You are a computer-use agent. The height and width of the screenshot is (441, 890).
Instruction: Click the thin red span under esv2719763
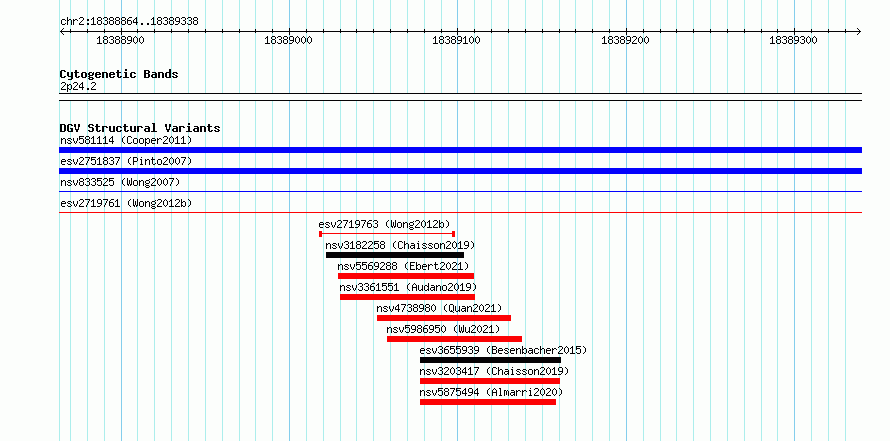click(387, 234)
